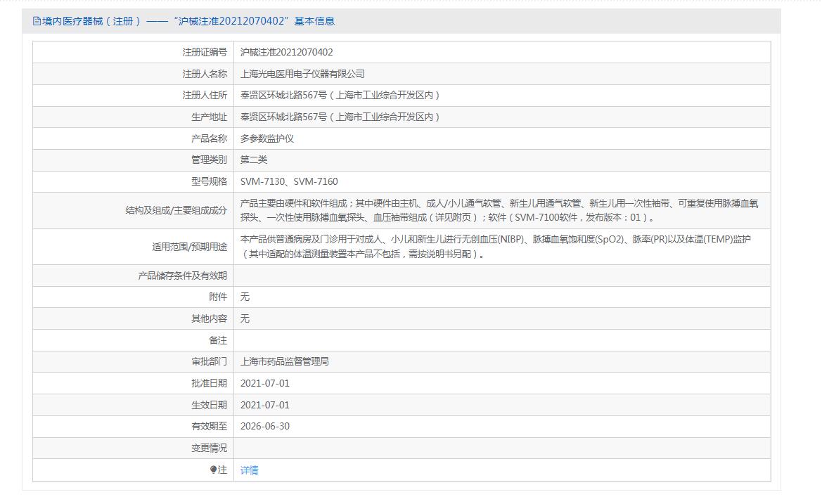Click the lightbulb icon beside 注
Screen dimensions: 822x504
(x=213, y=470)
